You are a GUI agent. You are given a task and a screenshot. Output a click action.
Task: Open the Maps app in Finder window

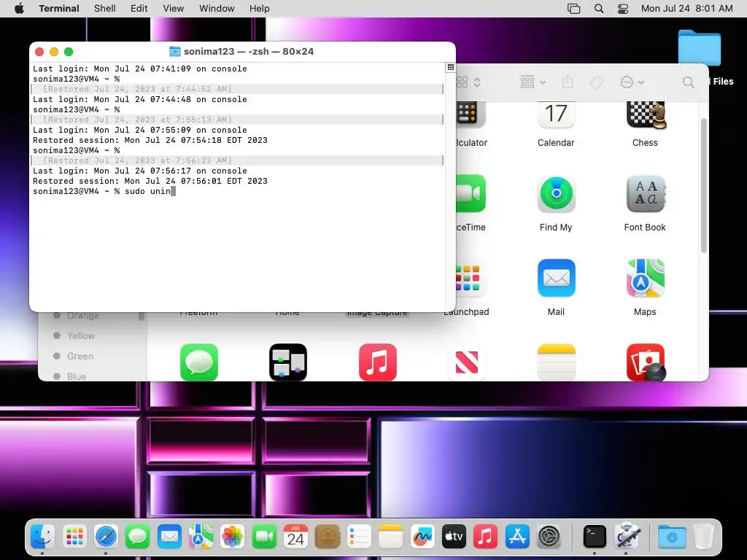(x=645, y=278)
